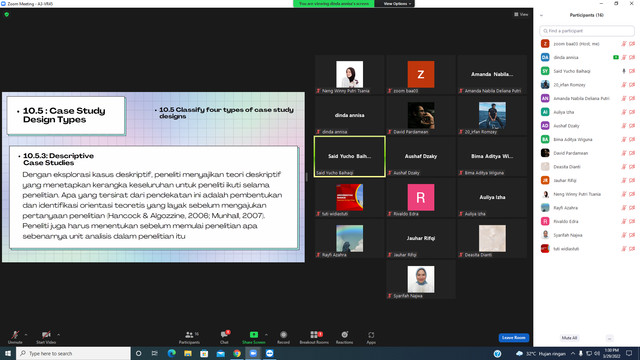Click highlighted Said Yucho Baihaqi tile
Screen dimensions: 640x360
pos(349,156)
